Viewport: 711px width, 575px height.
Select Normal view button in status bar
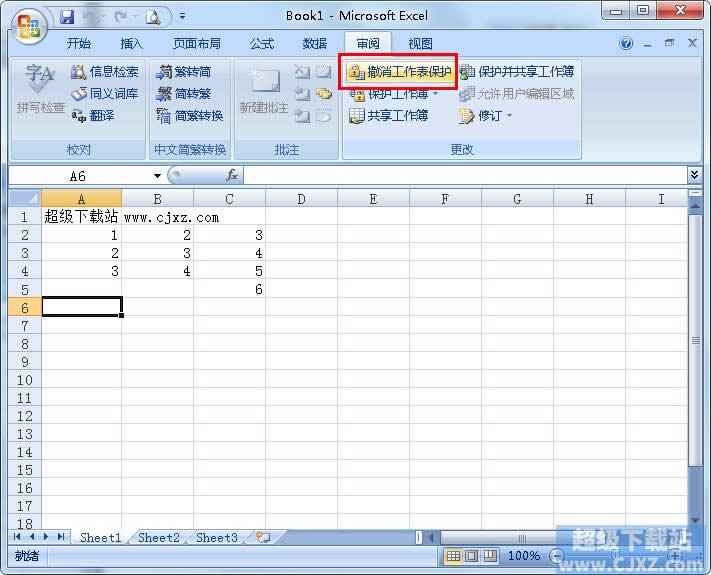point(454,556)
